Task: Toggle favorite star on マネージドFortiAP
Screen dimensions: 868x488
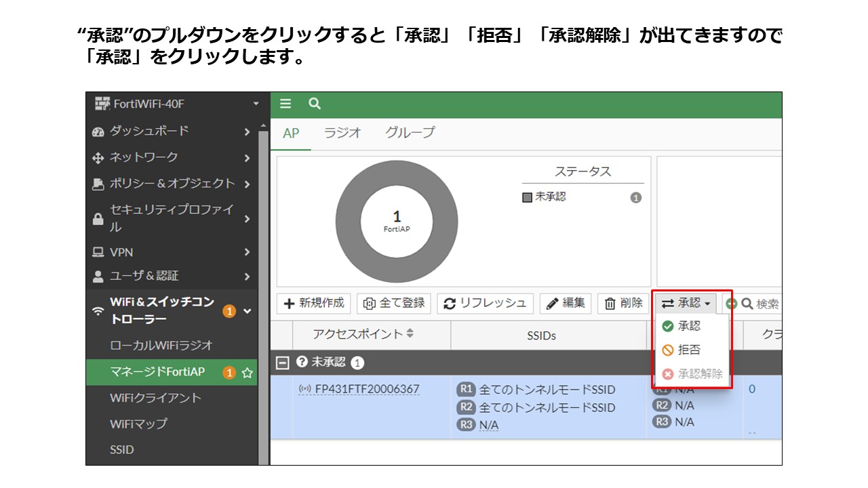Action: click(x=248, y=372)
